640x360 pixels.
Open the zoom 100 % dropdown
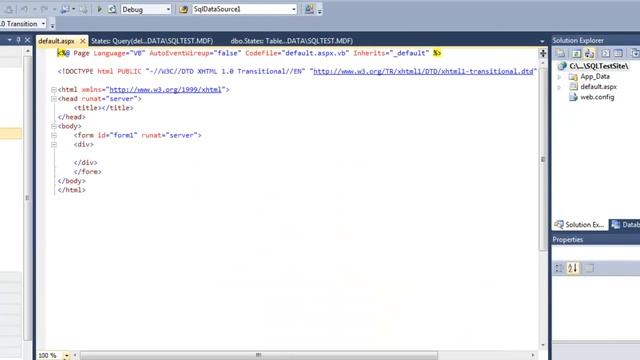pyautogui.click(x=66, y=356)
